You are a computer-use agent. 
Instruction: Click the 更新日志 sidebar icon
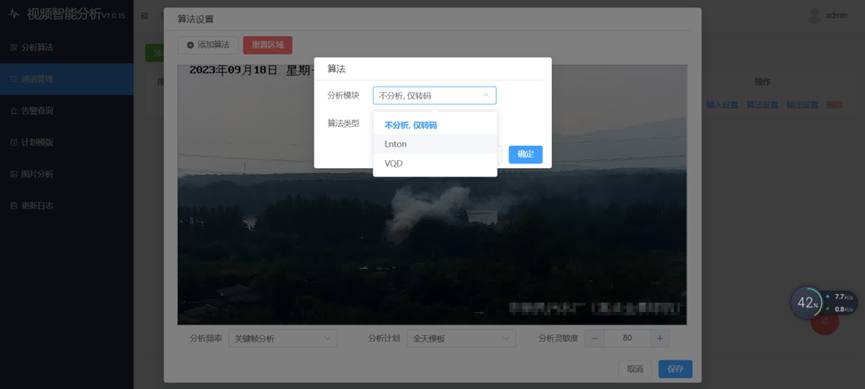[x=14, y=206]
